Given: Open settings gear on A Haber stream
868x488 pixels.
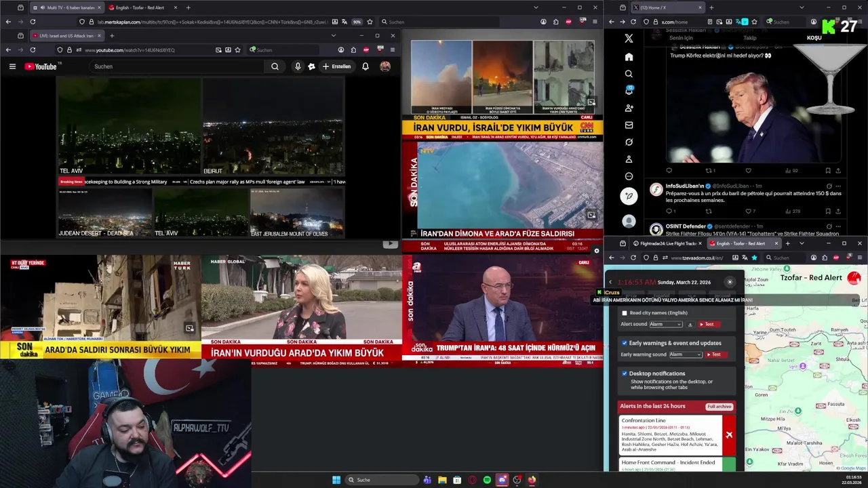Looking at the screenshot, I should tap(597, 250).
